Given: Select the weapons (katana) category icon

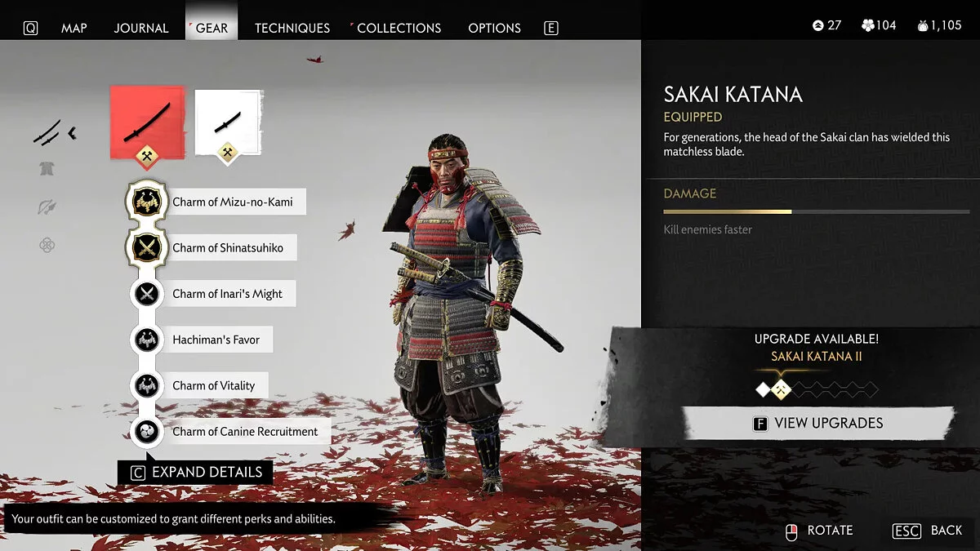Looking at the screenshot, I should tap(47, 131).
